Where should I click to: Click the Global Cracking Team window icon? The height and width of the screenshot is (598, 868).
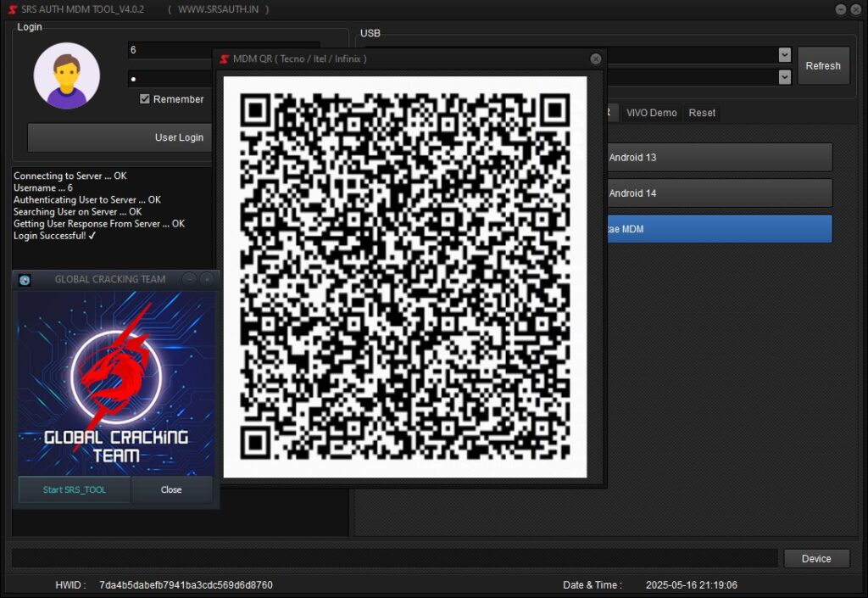pos(25,280)
